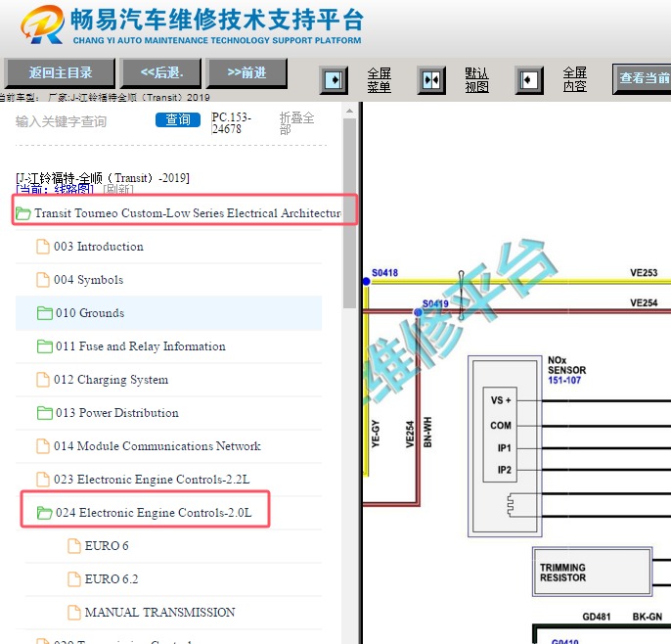Click the BK-GN wire color label
671x644 pixels.
pyautogui.click(x=648, y=617)
